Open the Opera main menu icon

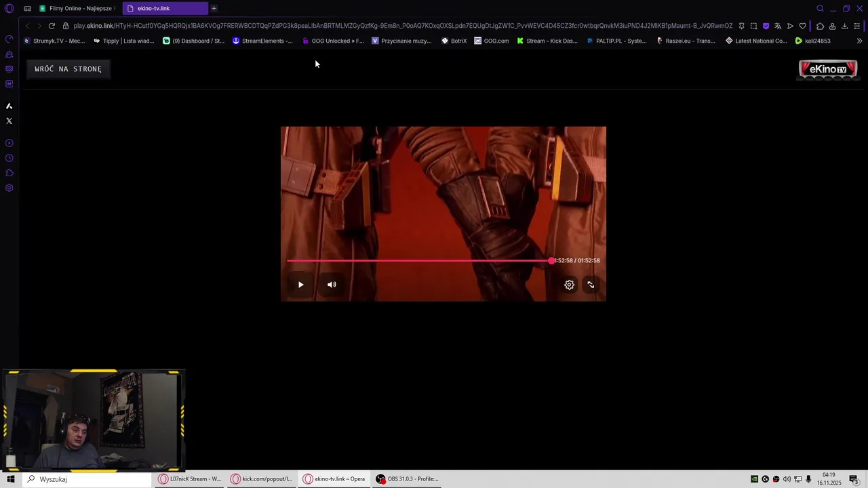pyautogui.click(x=9, y=8)
